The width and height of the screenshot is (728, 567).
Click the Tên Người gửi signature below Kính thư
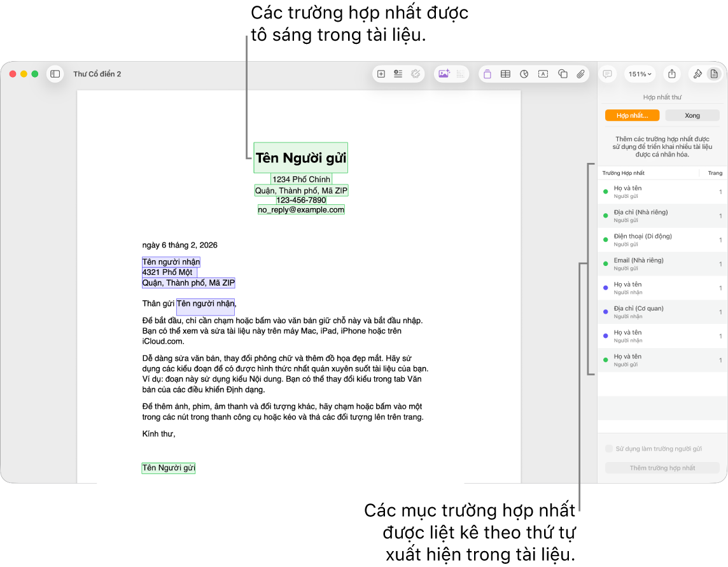(x=169, y=468)
